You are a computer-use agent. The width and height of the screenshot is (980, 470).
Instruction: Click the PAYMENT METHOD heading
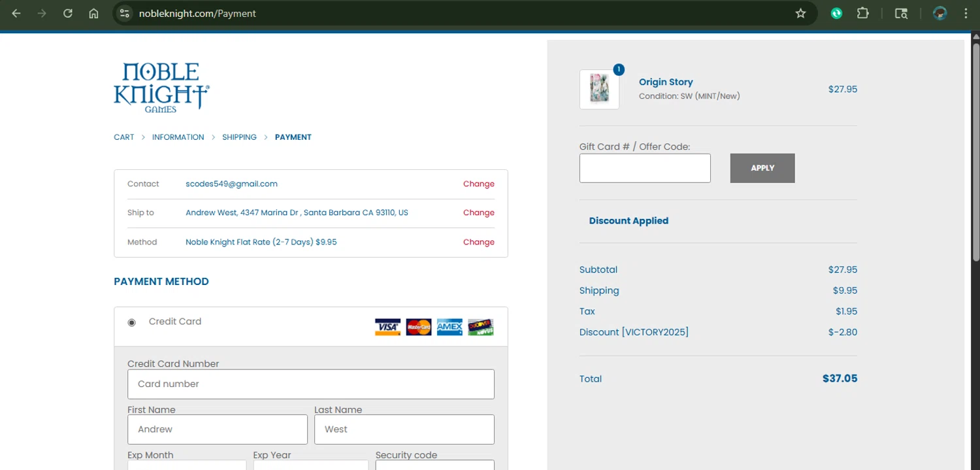coord(161,282)
